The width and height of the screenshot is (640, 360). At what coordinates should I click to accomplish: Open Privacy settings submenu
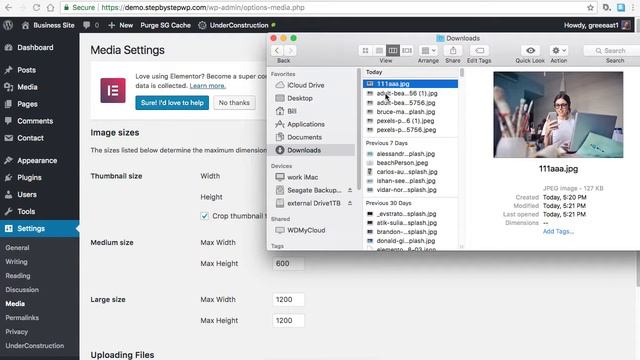click(17, 332)
